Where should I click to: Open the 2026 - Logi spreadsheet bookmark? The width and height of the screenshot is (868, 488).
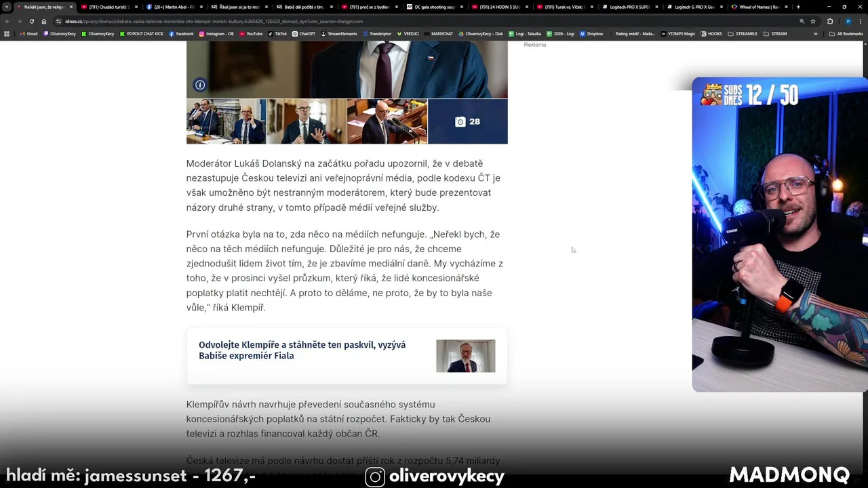tap(561, 33)
